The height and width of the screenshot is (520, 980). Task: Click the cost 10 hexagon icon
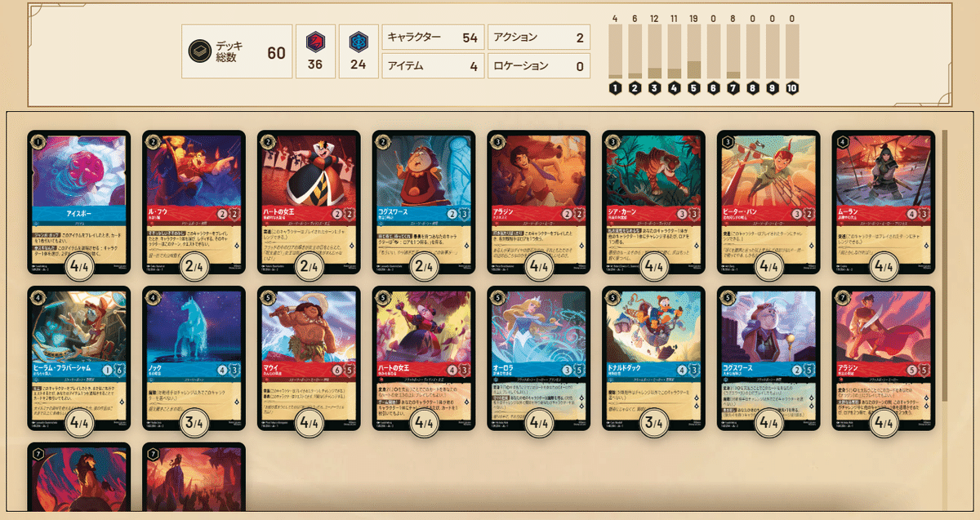click(x=792, y=87)
